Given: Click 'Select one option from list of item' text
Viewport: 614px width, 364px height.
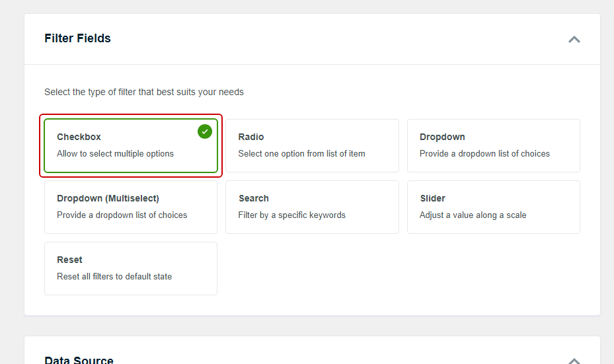Looking at the screenshot, I should tap(301, 153).
